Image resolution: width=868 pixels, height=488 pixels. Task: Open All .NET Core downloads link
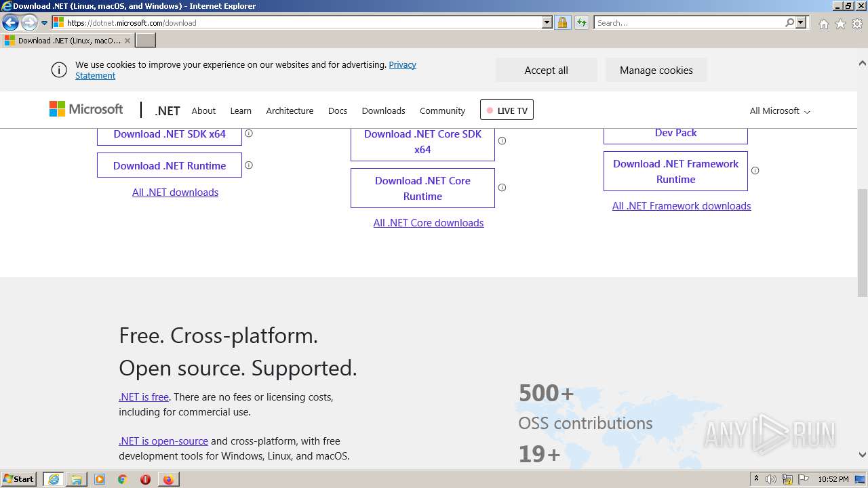coord(429,223)
